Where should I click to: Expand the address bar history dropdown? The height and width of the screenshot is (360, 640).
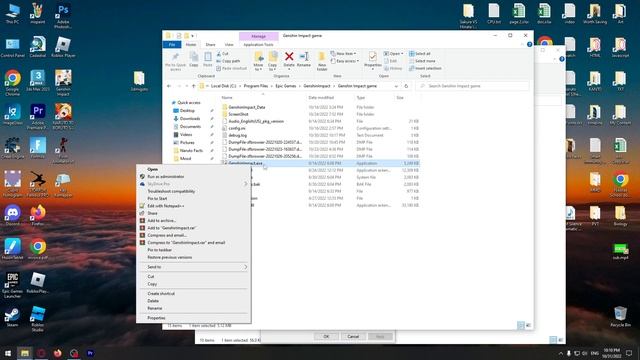(x=396, y=86)
